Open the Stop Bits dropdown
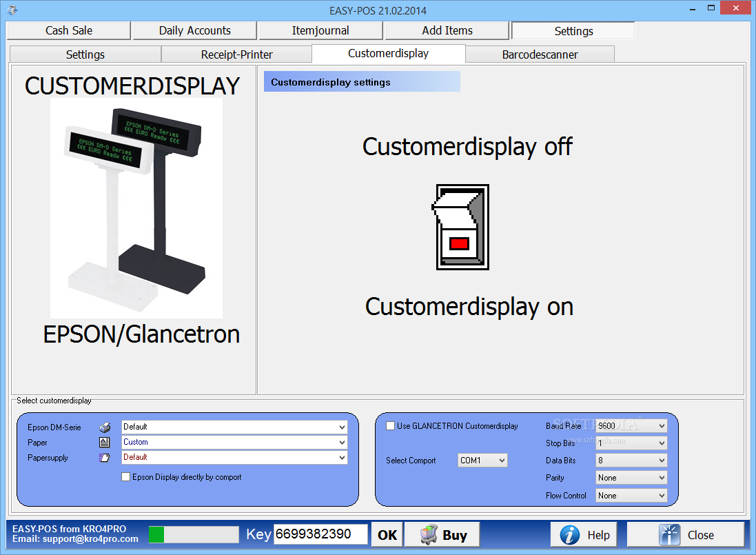756x555 pixels. (631, 443)
